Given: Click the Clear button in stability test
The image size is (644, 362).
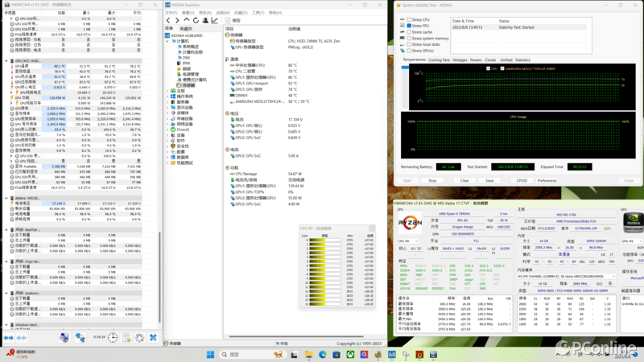Looking at the screenshot, I should pos(464,180).
